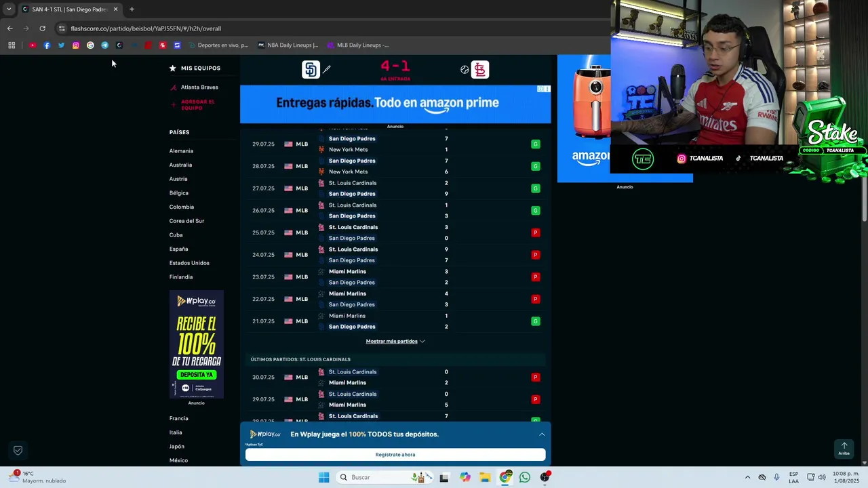868x488 pixels.
Task: Open the 23.07.25 Marlins vs Padres match row
Action: pos(395,277)
